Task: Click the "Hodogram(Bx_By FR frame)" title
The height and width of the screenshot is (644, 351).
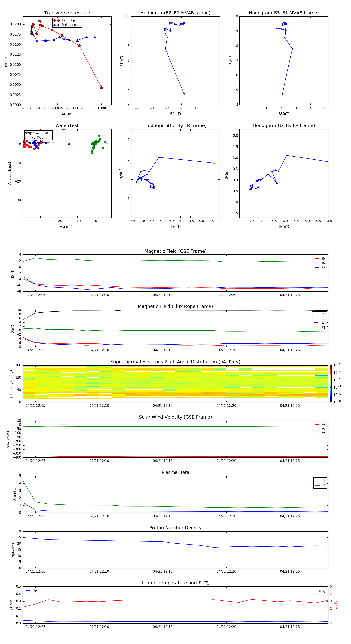Action: 284,125
